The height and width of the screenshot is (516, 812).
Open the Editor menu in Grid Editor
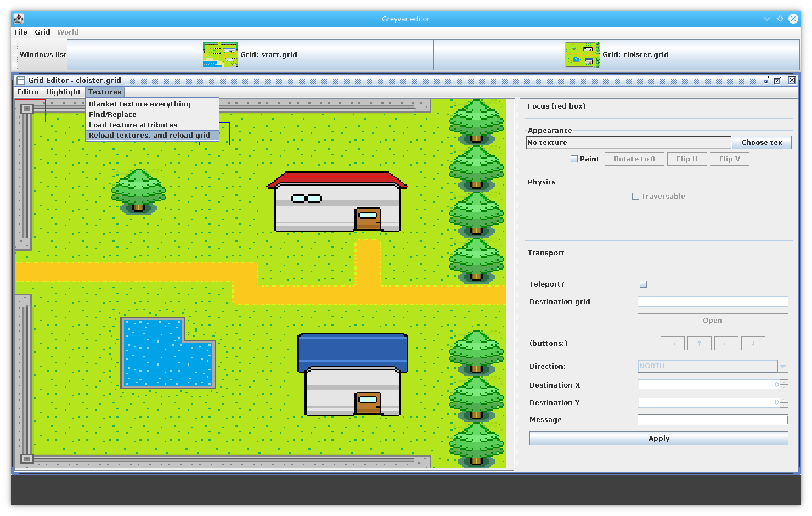click(28, 92)
